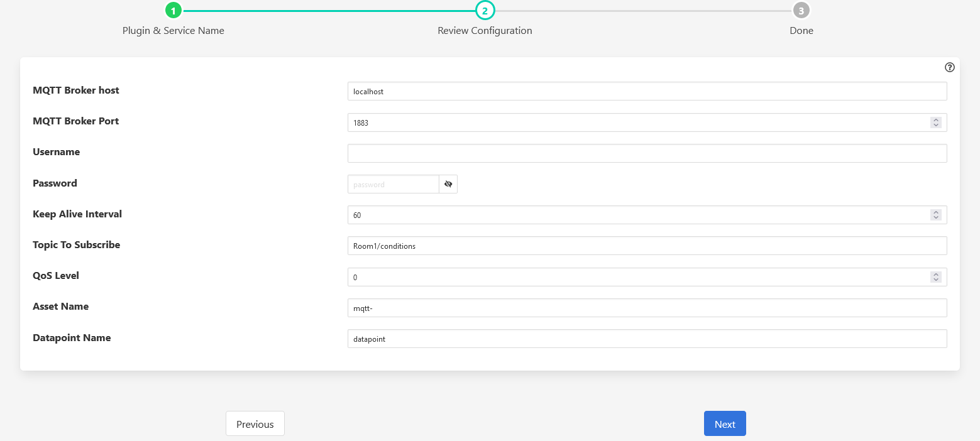The height and width of the screenshot is (441, 980).
Task: Click the step 1 circle icon
Action: tap(173, 10)
